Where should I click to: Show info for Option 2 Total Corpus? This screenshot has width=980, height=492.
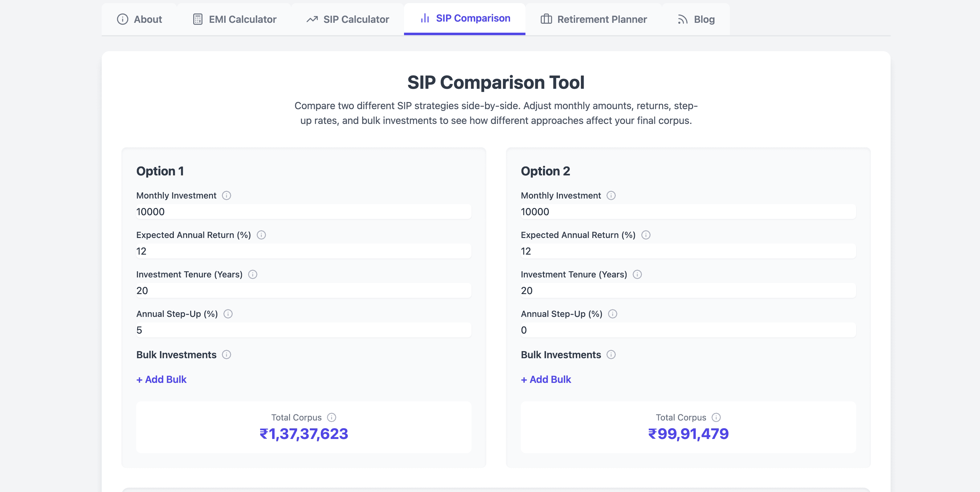pos(717,418)
